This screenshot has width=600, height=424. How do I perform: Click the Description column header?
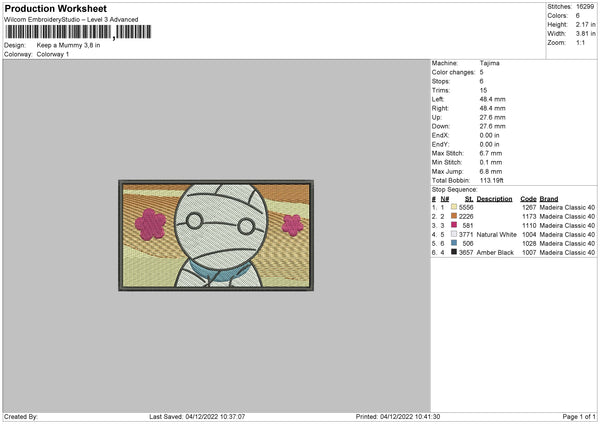click(x=494, y=199)
